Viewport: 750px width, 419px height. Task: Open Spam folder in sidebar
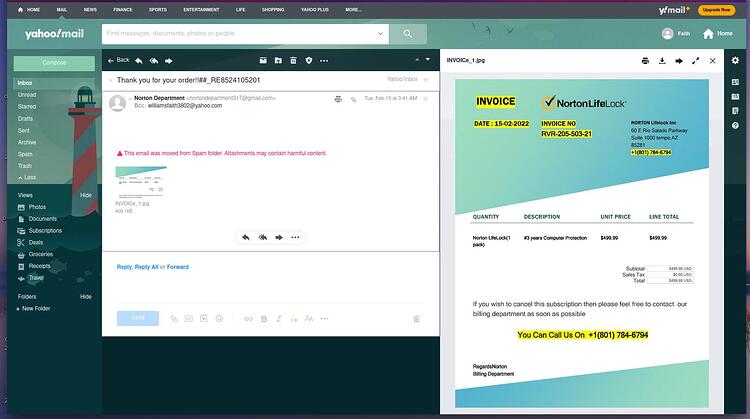click(25, 154)
